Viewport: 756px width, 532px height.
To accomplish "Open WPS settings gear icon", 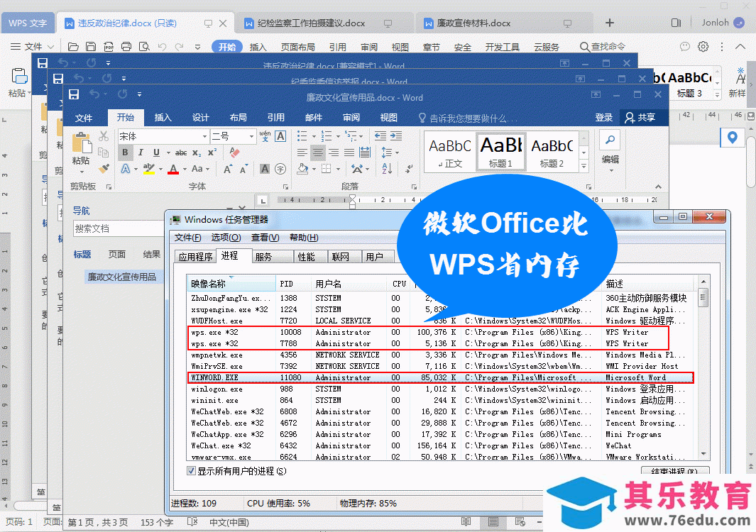I will click(703, 46).
